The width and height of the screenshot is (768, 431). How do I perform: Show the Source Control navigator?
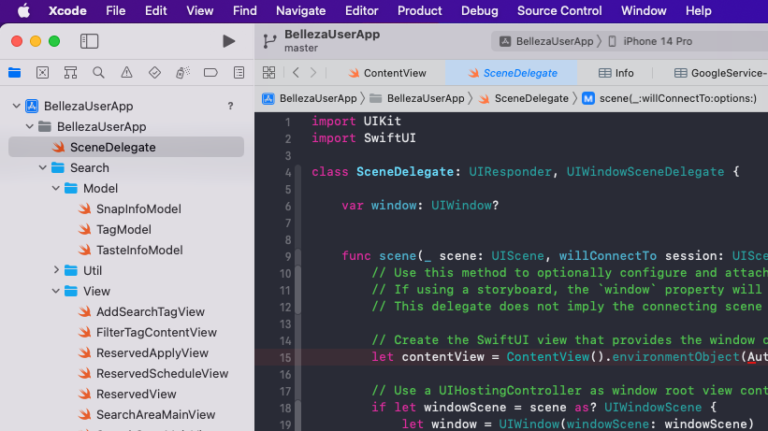coord(42,73)
